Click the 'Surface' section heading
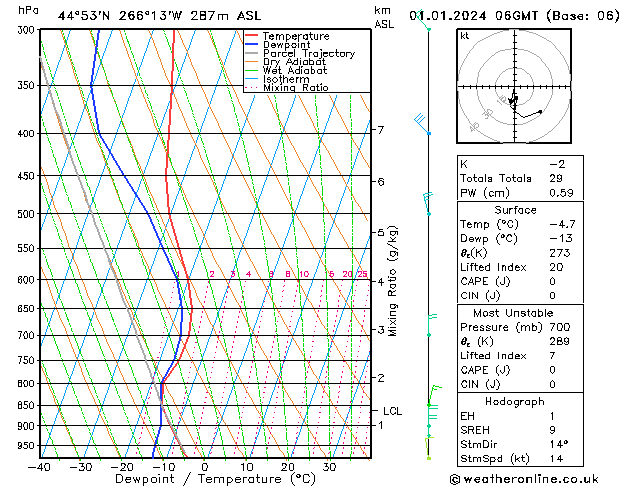Image resolution: width=629 pixels, height=486 pixels. tap(515, 210)
